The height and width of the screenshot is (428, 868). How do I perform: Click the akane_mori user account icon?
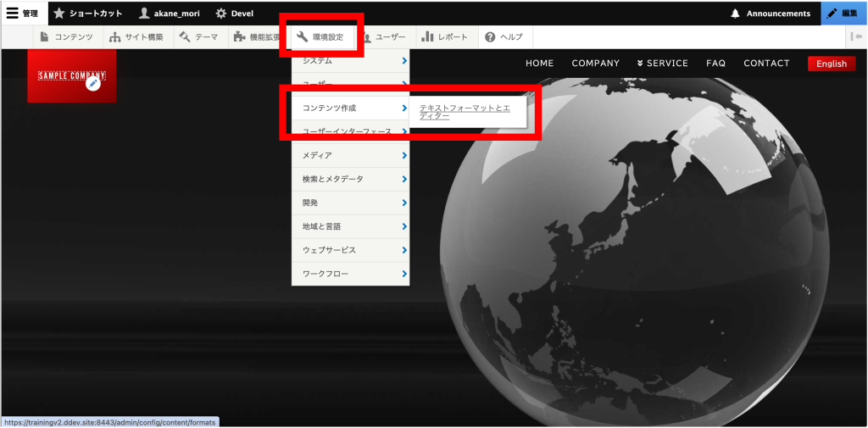[144, 13]
